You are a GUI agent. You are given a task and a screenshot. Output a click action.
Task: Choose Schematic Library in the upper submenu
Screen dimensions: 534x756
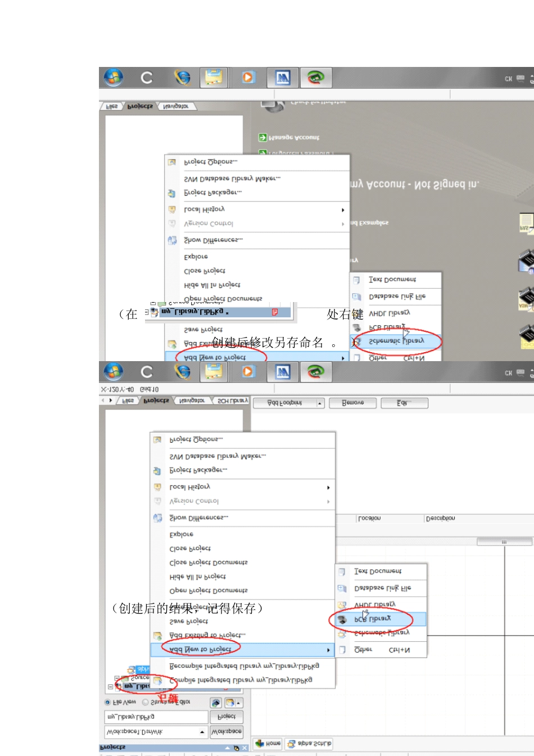pos(396,341)
